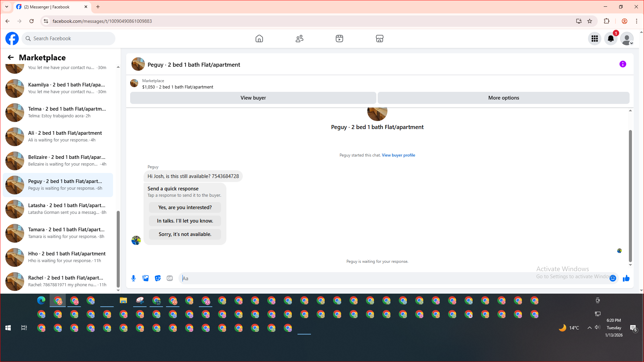Open account profile dropdown

click(627, 39)
